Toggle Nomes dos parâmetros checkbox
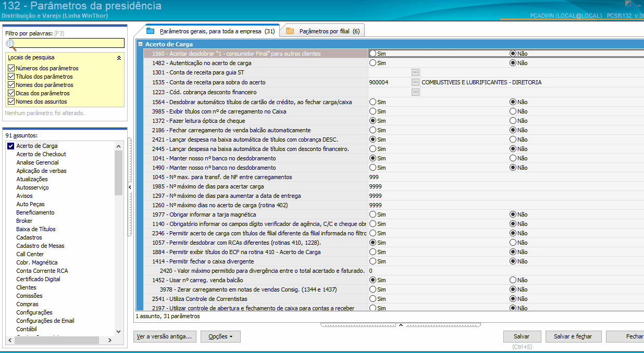The width and height of the screenshot is (644, 353). [11, 85]
